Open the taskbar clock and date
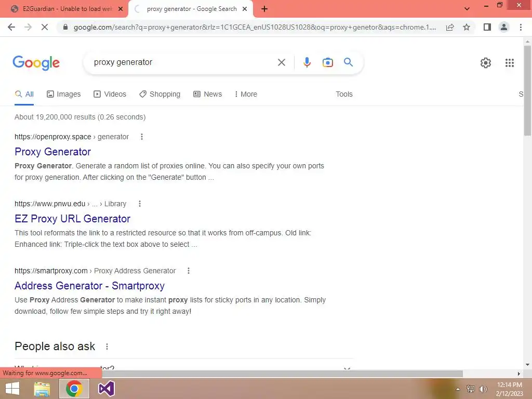 point(509,389)
